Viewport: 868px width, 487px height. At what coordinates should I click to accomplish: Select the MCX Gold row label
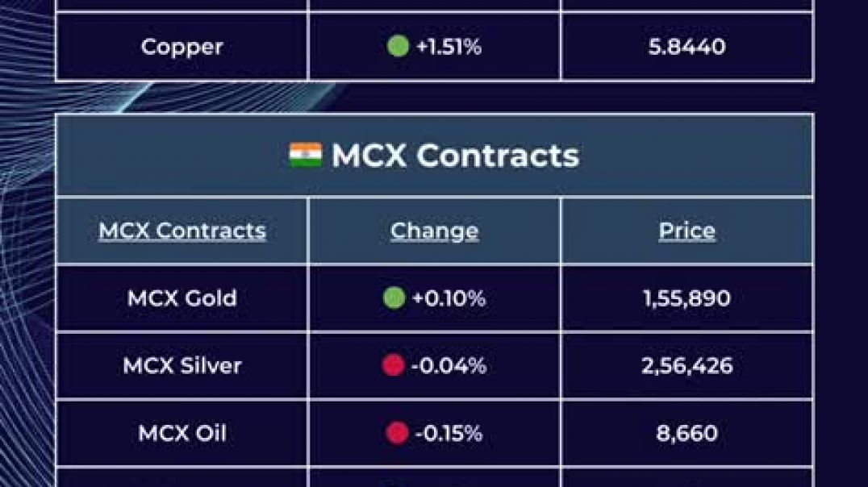[x=182, y=298]
